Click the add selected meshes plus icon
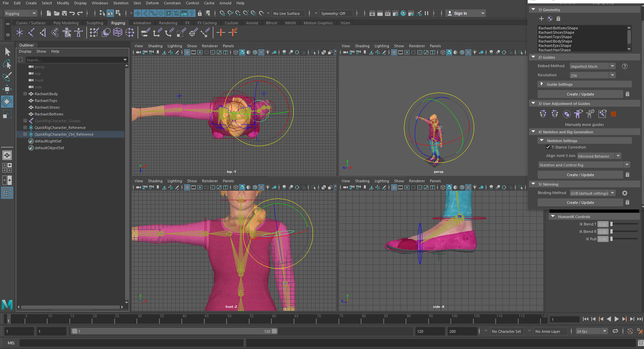 pos(541,19)
